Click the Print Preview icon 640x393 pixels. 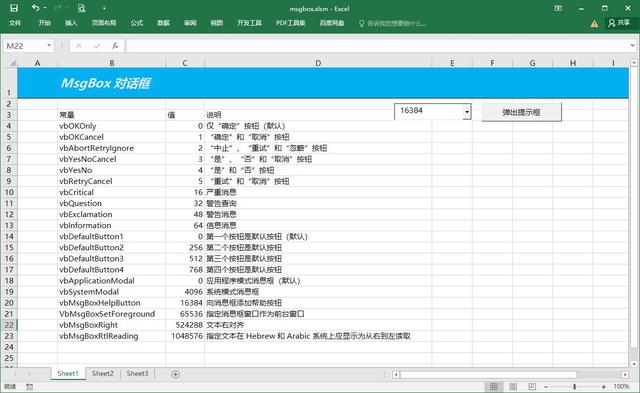click(x=81, y=8)
